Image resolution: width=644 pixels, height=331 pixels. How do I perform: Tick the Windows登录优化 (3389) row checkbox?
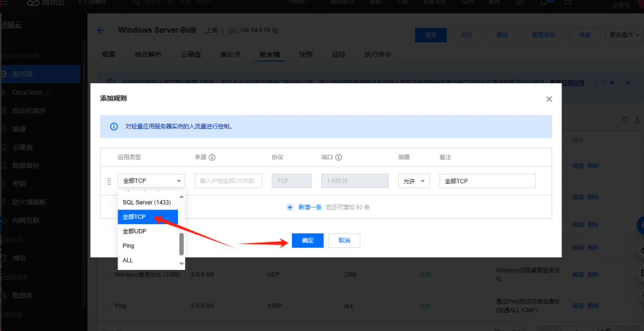tap(106, 274)
